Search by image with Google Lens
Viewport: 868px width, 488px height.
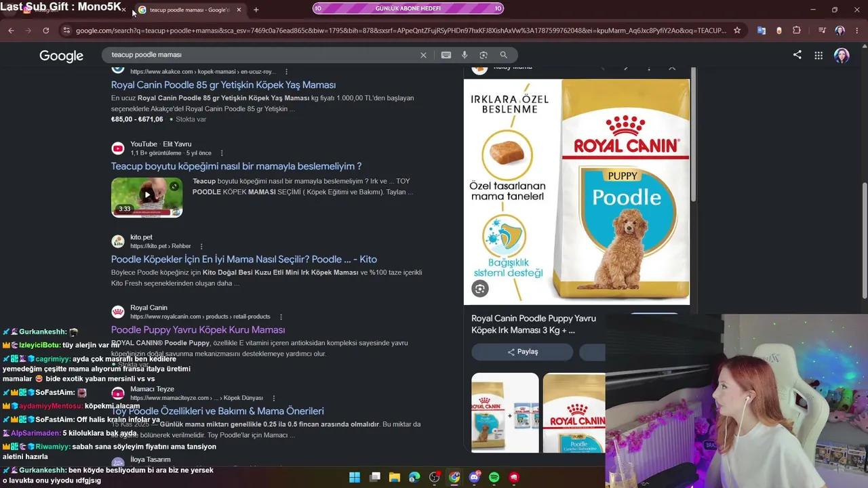coord(484,55)
